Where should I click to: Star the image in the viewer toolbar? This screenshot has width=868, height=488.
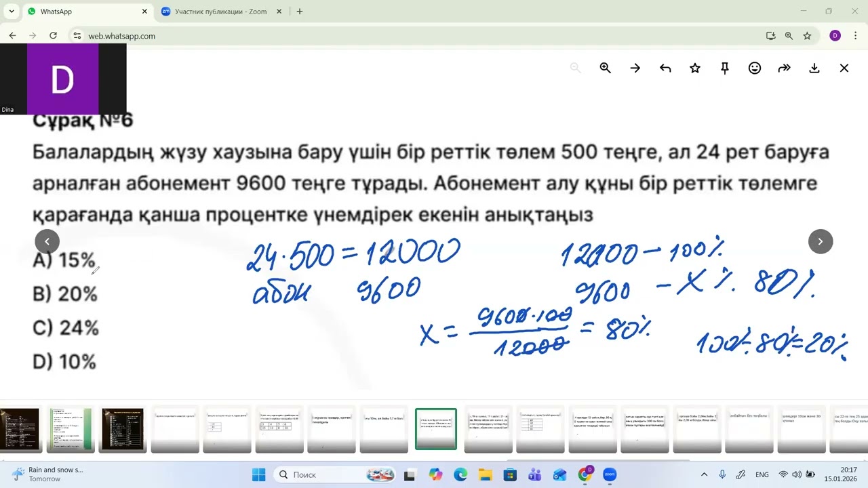point(694,68)
